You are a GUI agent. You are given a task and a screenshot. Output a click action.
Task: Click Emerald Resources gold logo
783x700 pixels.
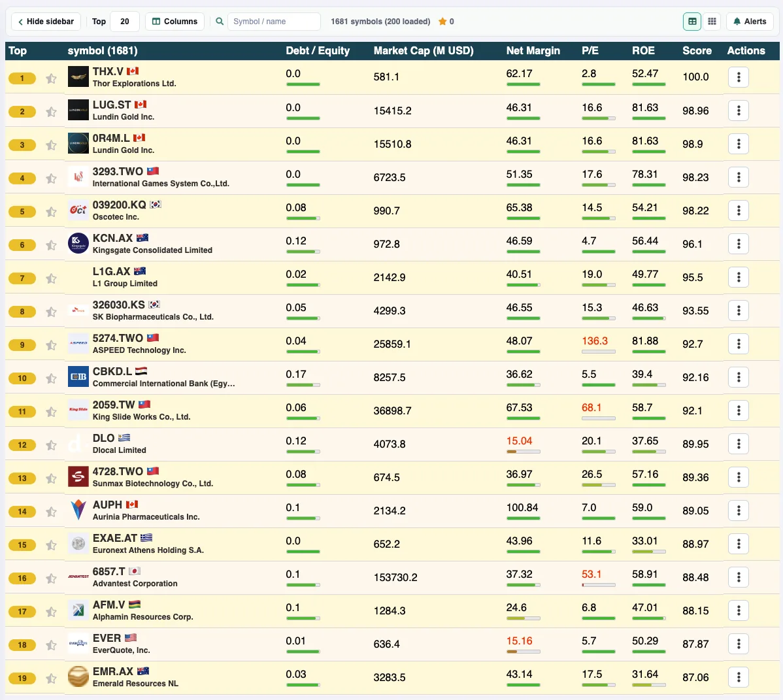pos(78,676)
